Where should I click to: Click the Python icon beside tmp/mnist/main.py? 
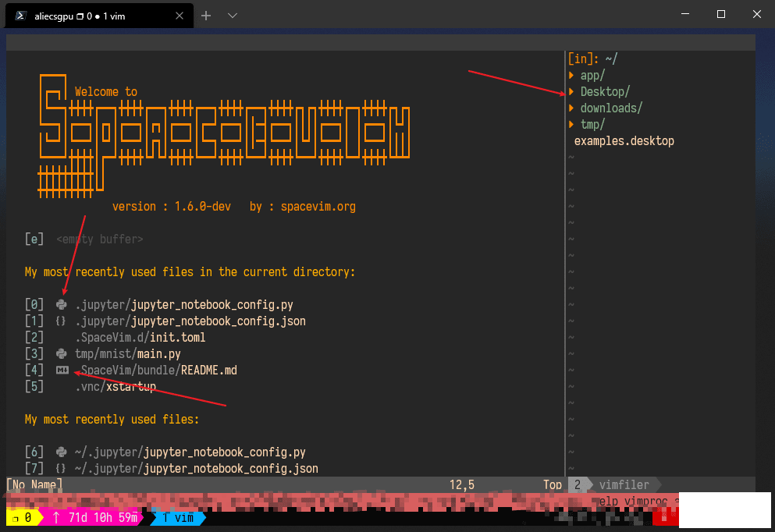[x=62, y=353]
